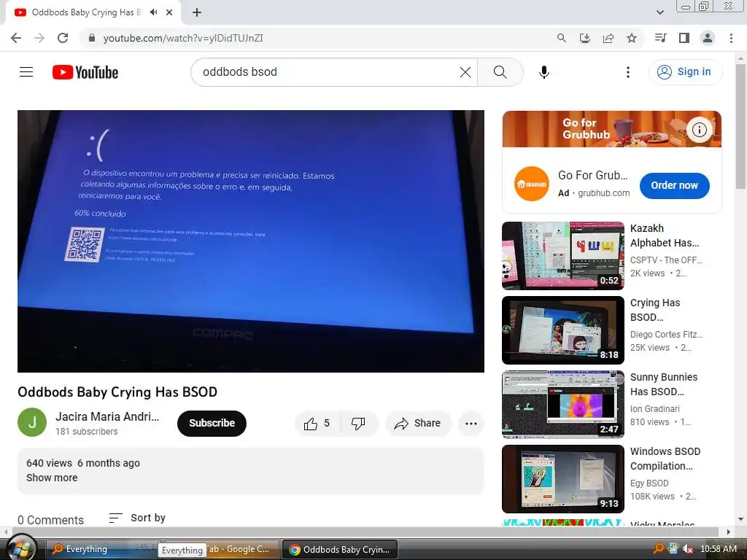Open Kazakh Alphabet Has video thumbnail
The height and width of the screenshot is (560, 747).
point(562,256)
